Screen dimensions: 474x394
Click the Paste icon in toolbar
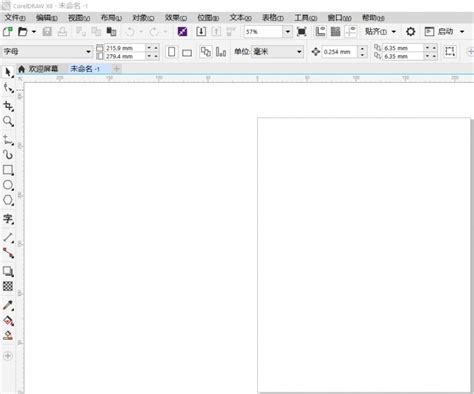point(111,32)
